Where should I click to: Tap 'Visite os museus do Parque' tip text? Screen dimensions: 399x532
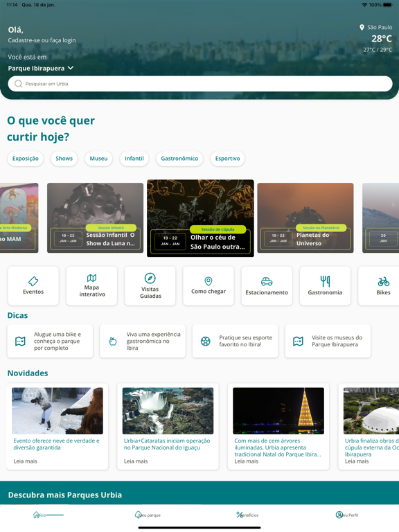337,341
